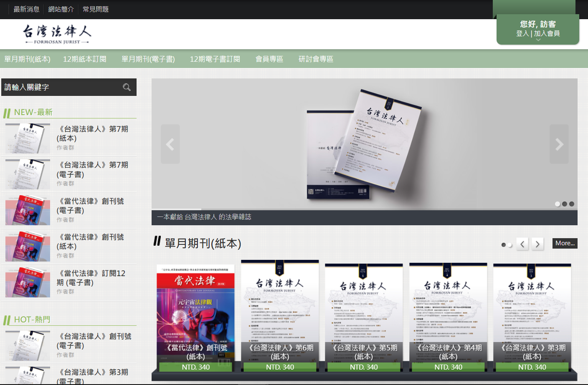Click NTD. 340 price under 第5期
The image size is (588, 385).
364,367
